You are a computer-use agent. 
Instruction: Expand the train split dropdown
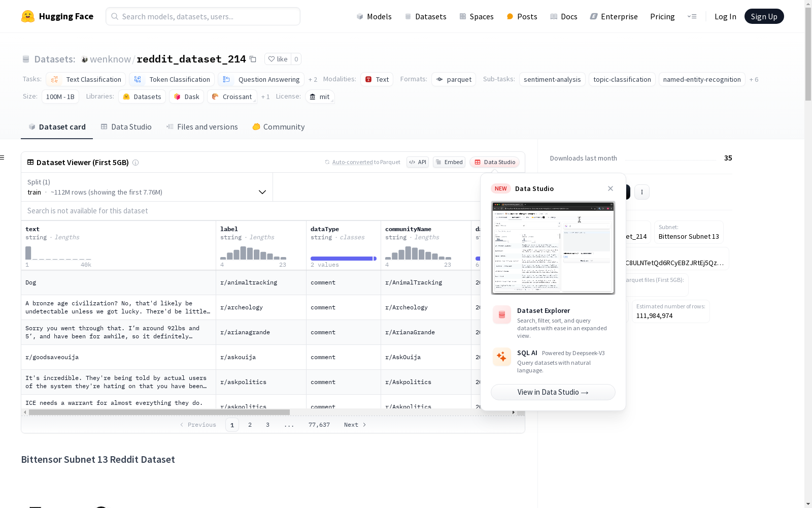point(147,187)
